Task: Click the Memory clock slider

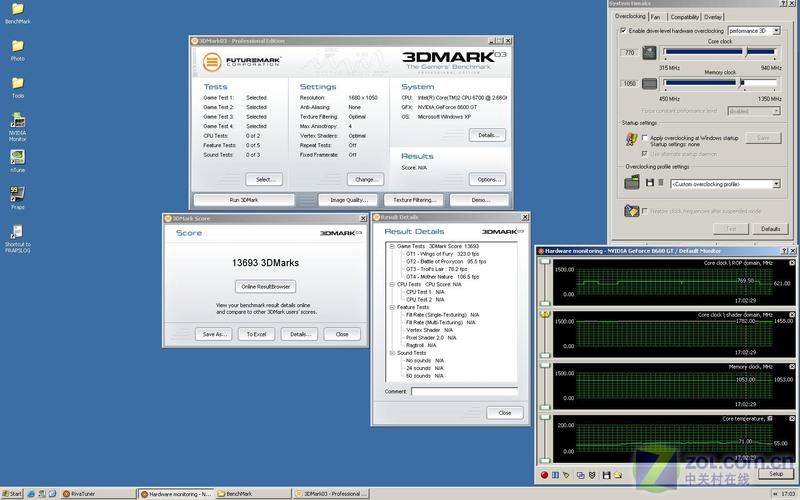Action: coord(719,83)
